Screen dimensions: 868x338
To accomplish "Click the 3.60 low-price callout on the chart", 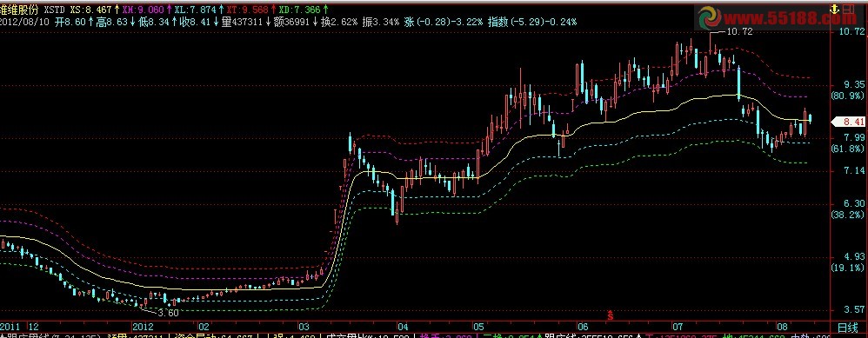I will (x=168, y=313).
